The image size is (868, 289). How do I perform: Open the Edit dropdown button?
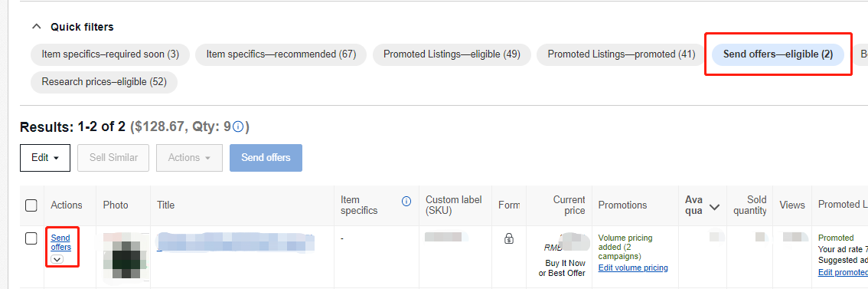point(45,158)
